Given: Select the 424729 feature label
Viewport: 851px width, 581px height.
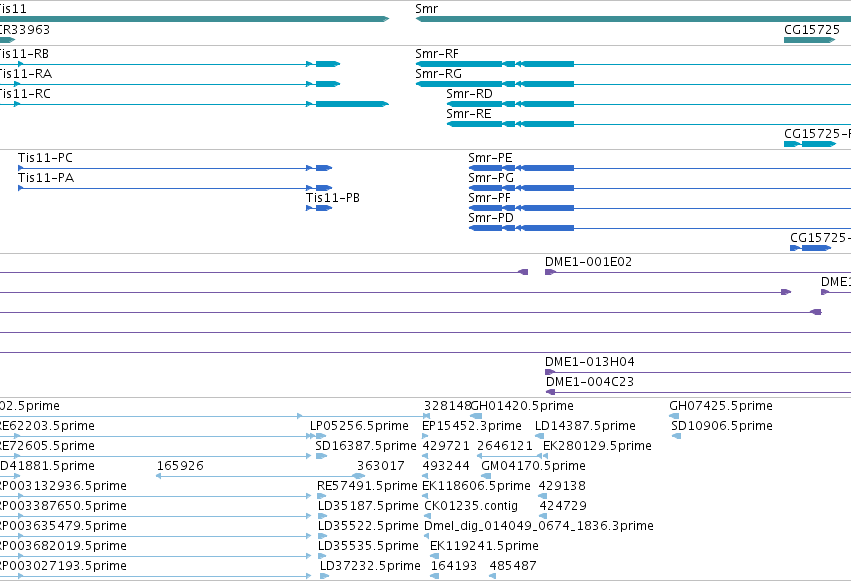Looking at the screenshot, I should (x=563, y=506).
